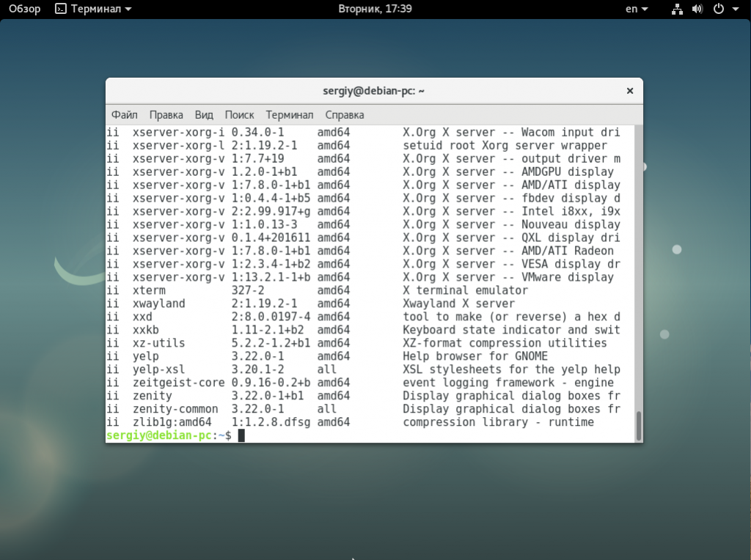Click the terminal's vertical scrollbar thumb
The height and width of the screenshot is (560, 751).
click(x=638, y=425)
